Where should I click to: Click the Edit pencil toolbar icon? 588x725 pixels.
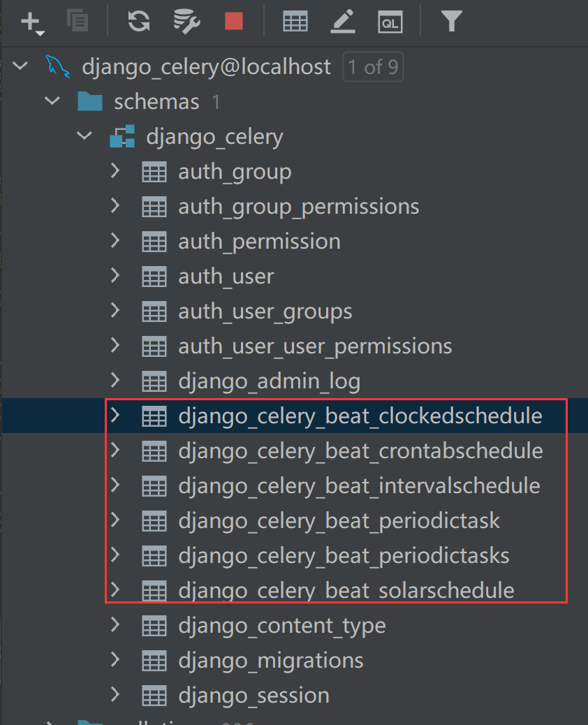(342, 22)
